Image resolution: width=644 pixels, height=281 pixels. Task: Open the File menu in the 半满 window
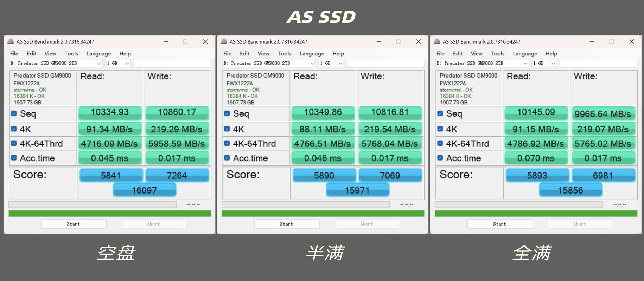coord(227,54)
